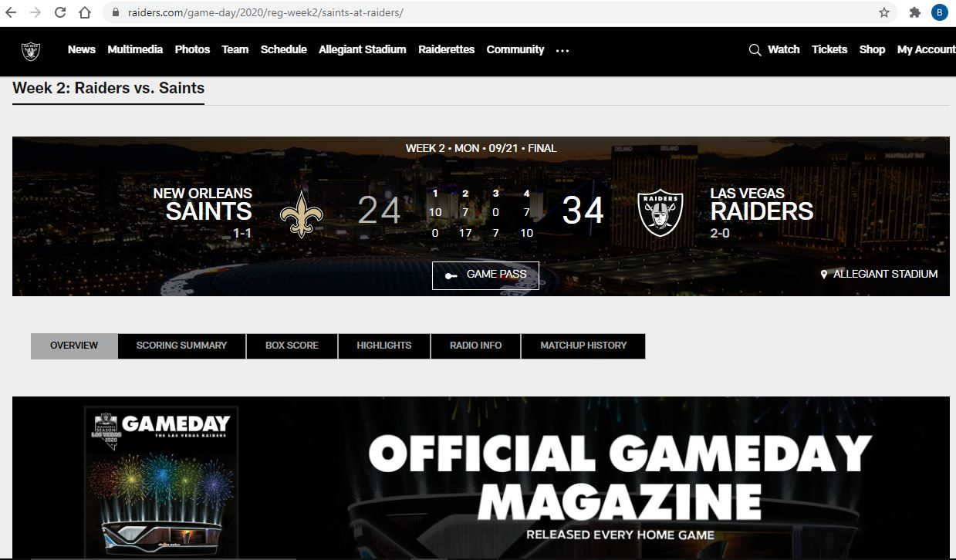Open the Community menu
Image resolution: width=956 pixels, height=560 pixels.
tap(515, 49)
